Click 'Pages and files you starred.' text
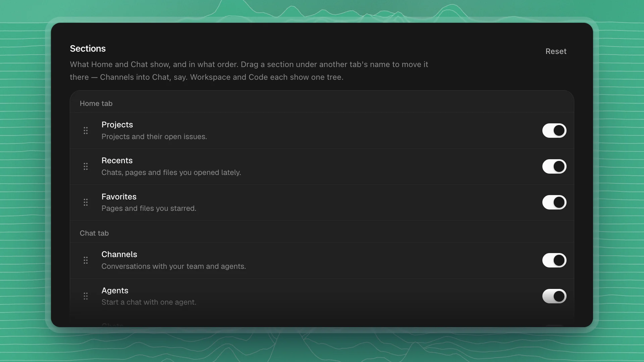644x362 pixels. click(x=149, y=208)
